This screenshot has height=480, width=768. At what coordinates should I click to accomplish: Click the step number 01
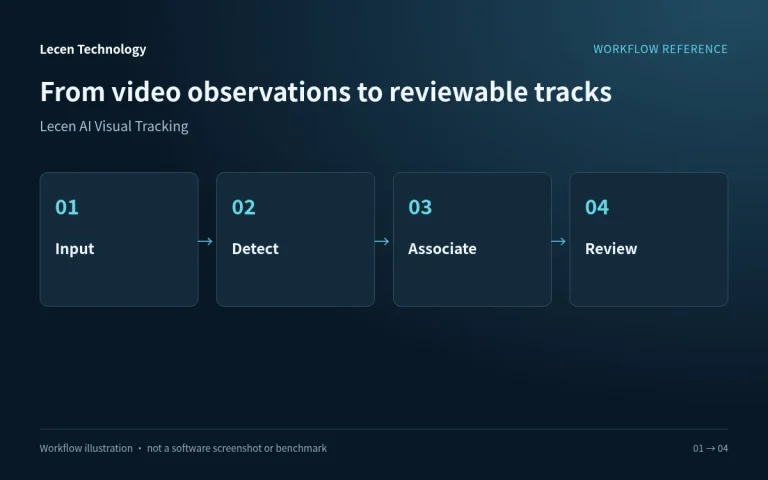(67, 207)
